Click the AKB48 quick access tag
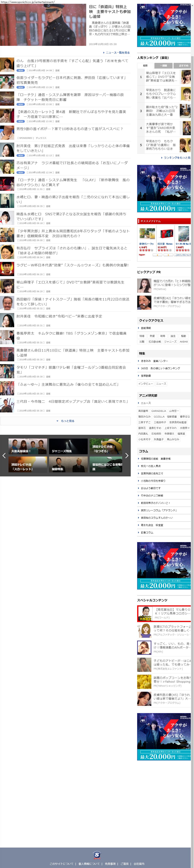Viewport: 194px width, 868px height. [184, 342]
